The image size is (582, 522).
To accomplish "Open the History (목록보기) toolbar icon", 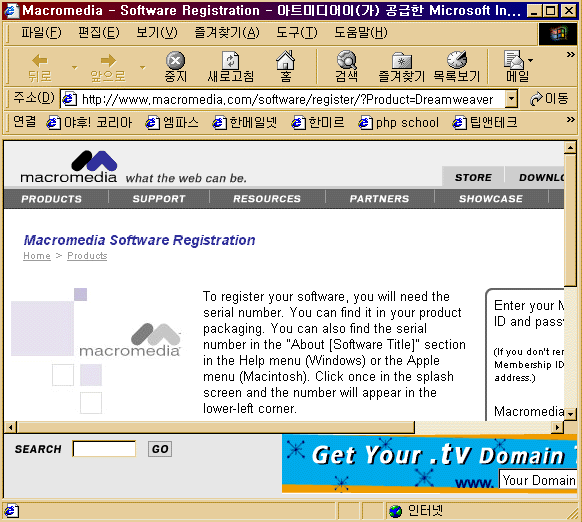I will [457, 60].
